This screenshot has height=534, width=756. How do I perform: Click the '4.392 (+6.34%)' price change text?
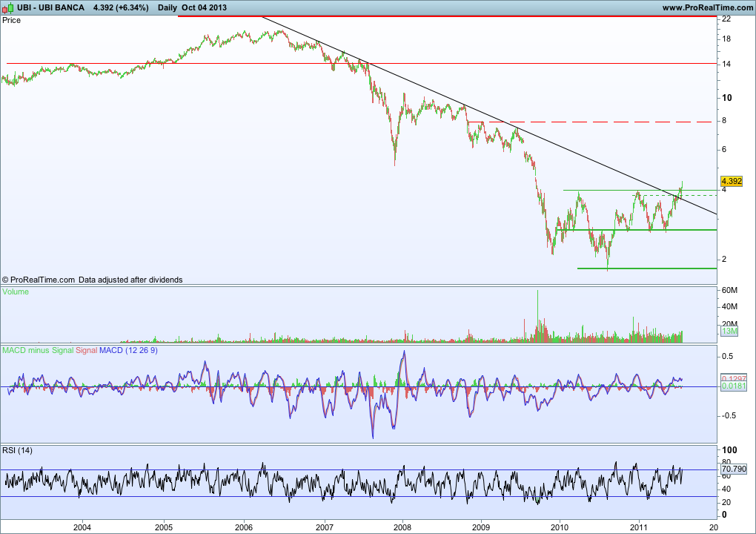(x=121, y=7)
